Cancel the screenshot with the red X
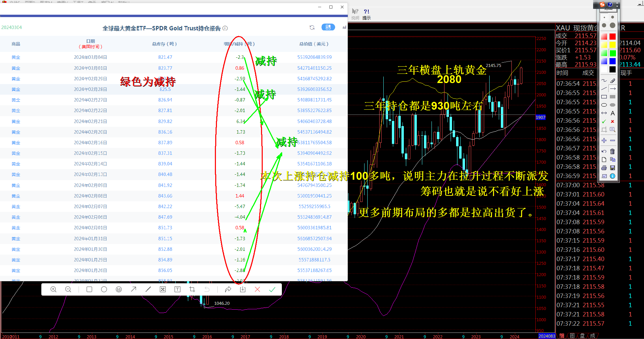644x339 pixels. click(x=257, y=289)
